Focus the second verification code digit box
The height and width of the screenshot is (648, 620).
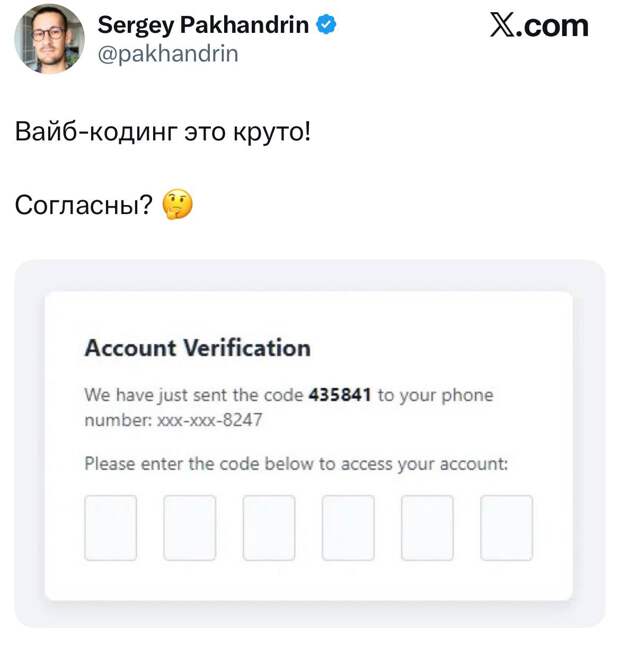[190, 528]
